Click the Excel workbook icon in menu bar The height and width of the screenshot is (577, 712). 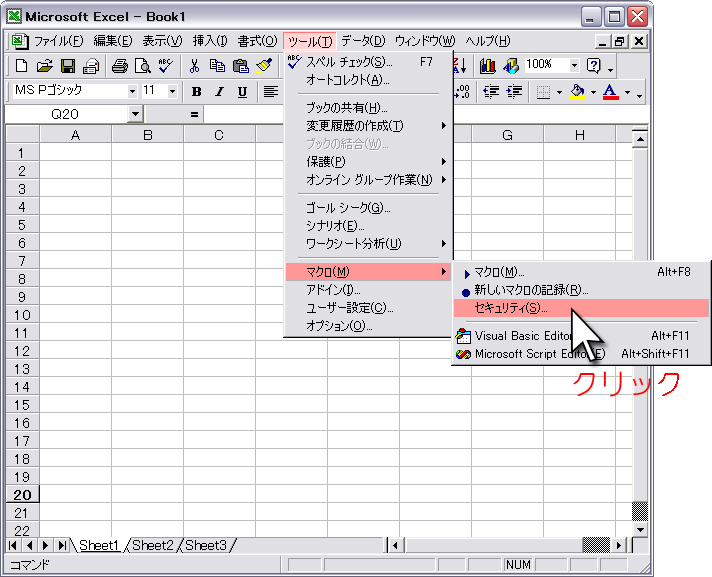click(20, 41)
